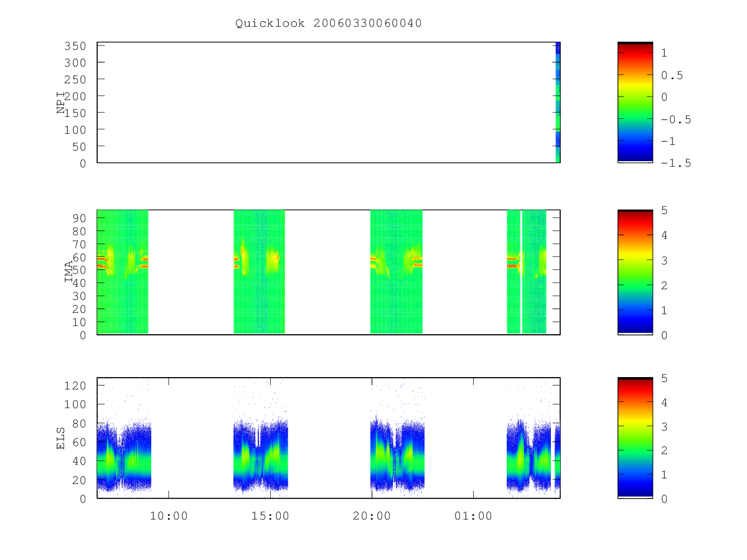Viewport: 747px width, 560px height.
Task: Select the IMA panel colorbar
Action: (x=635, y=272)
